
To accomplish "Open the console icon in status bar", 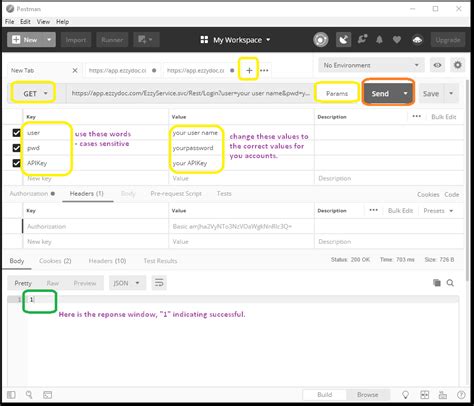I will click(47, 395).
